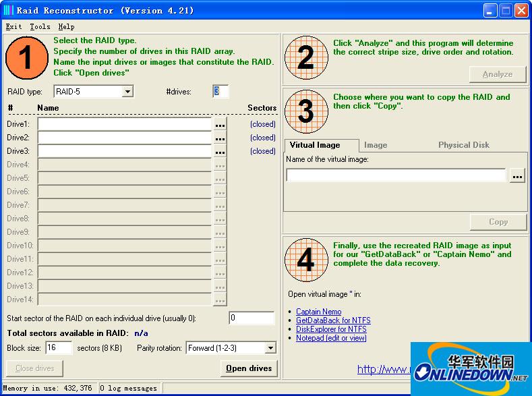532x396 pixels.
Task: Browse for Drive1 with its ellipsis button
Action: pos(220,125)
